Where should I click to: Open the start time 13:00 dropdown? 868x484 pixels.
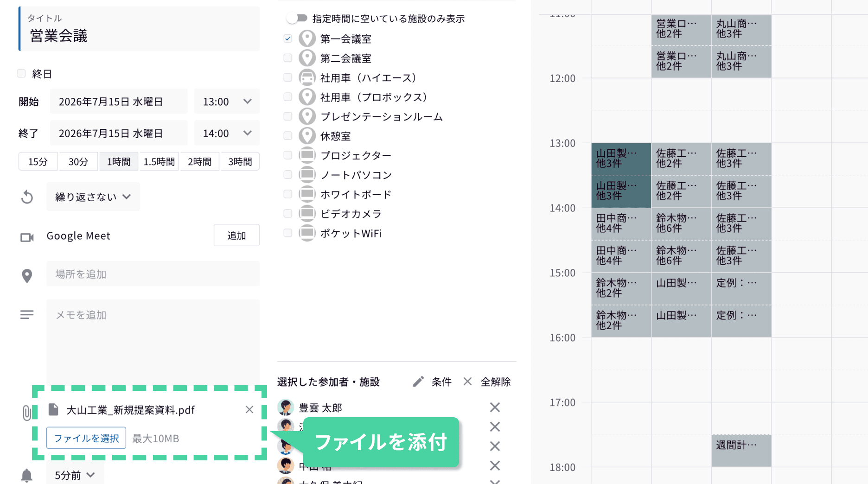click(227, 102)
